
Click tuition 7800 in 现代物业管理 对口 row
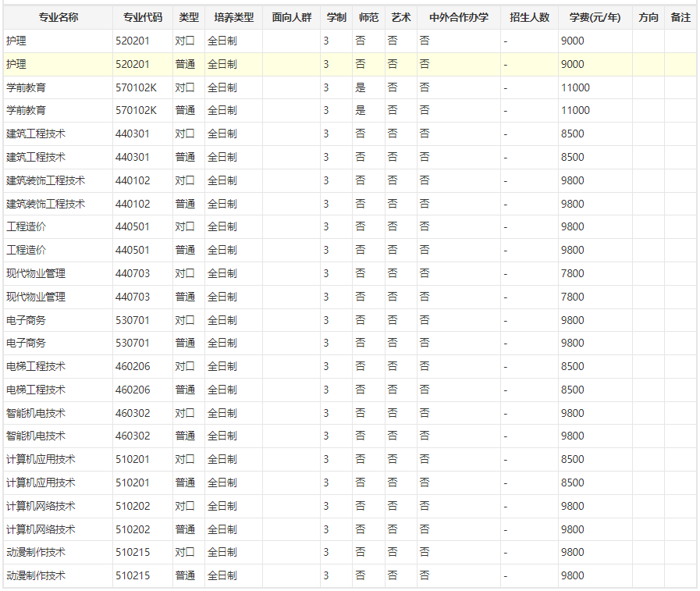[x=572, y=273]
